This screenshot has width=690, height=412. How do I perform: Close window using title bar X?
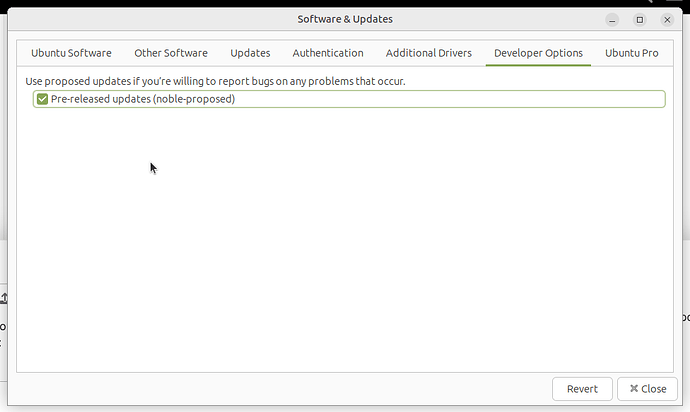coord(667,20)
